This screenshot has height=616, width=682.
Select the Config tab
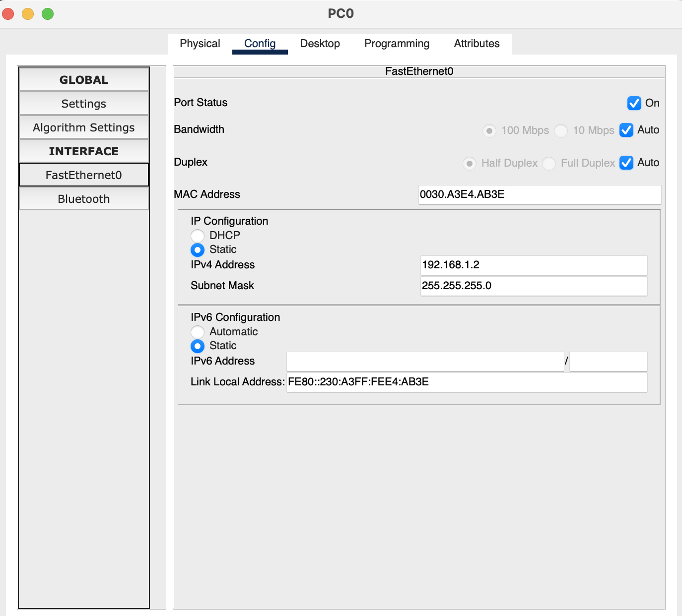tap(260, 44)
